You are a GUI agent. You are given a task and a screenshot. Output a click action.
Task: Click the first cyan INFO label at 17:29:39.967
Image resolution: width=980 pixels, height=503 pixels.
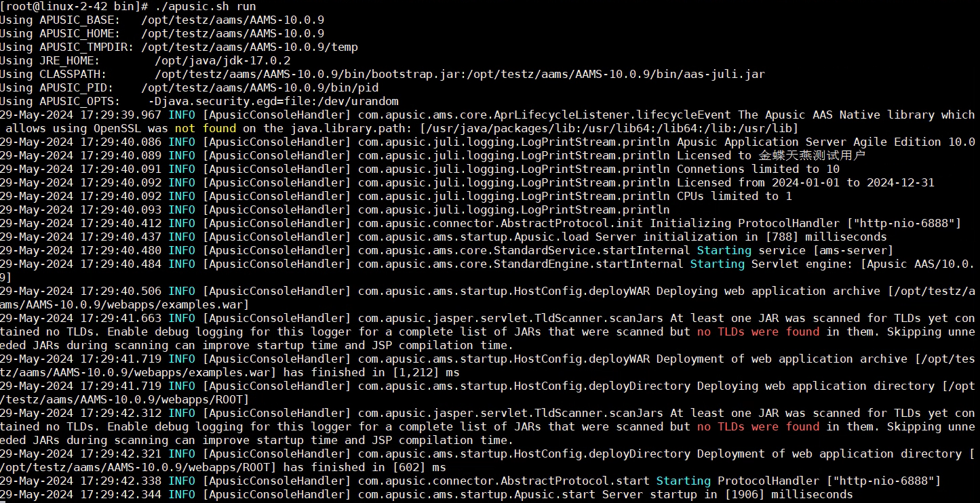(x=182, y=115)
